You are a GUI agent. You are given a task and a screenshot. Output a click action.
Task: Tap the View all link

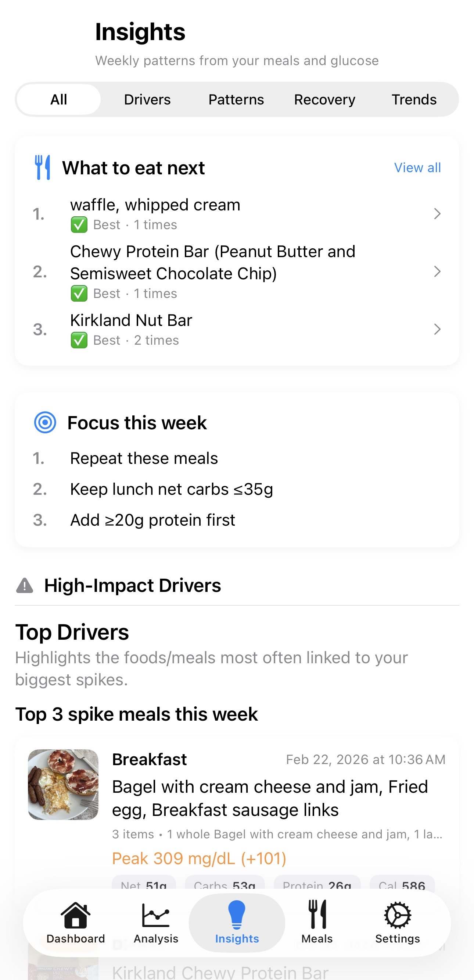click(x=417, y=167)
